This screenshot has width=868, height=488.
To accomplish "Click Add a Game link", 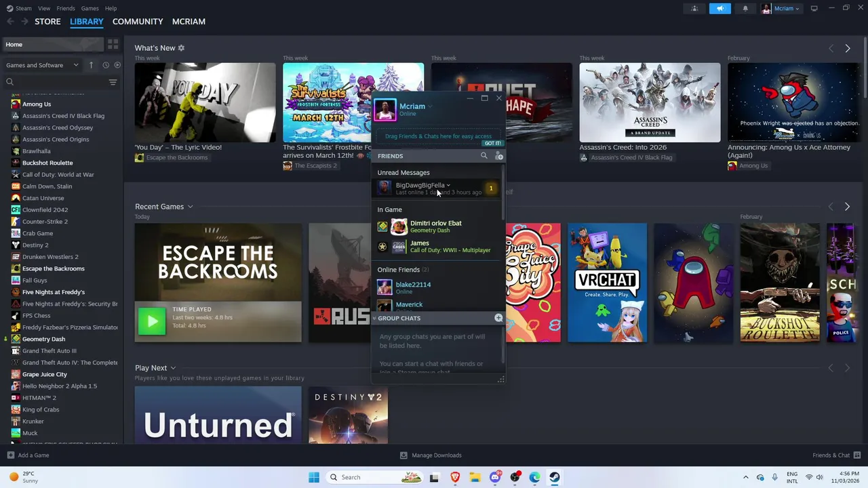I will 33,455.
